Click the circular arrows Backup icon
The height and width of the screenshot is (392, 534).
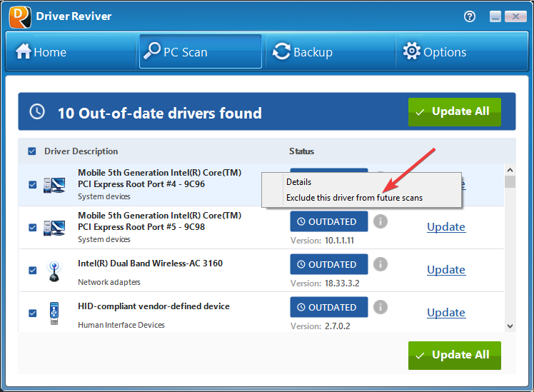[x=282, y=51]
